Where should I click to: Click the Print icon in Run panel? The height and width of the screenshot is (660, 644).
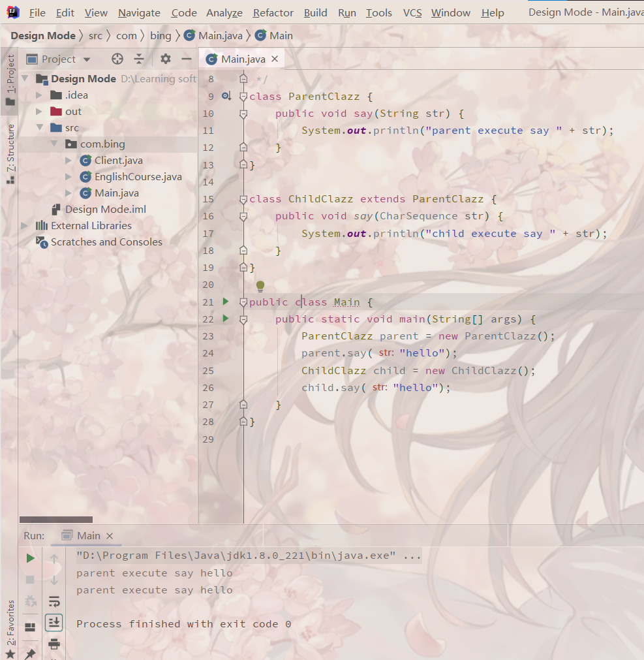pos(54,644)
